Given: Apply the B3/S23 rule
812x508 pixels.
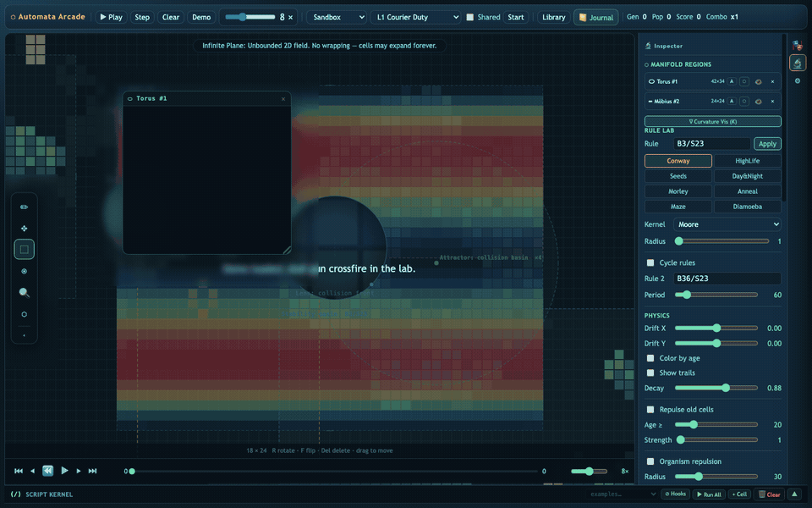Looking at the screenshot, I should pyautogui.click(x=767, y=144).
